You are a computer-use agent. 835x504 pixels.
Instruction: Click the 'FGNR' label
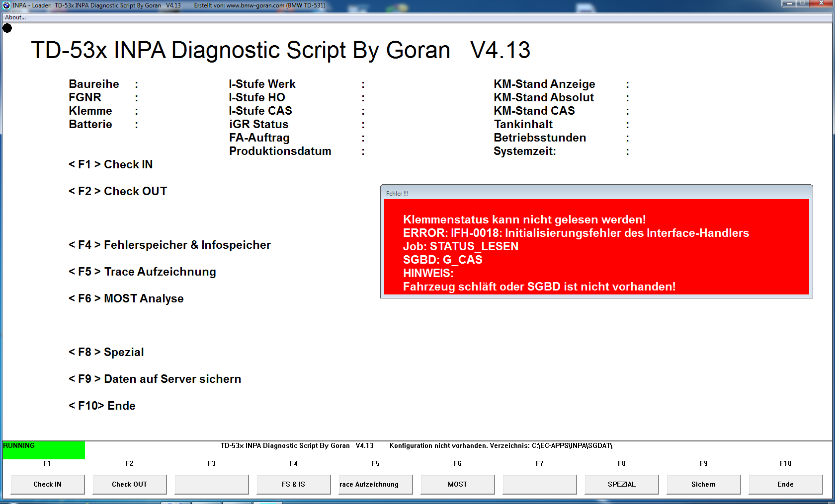point(85,97)
